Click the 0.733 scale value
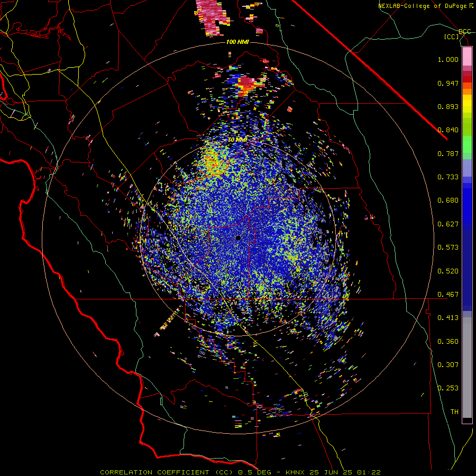This screenshot has height=476, width=476. (x=448, y=177)
